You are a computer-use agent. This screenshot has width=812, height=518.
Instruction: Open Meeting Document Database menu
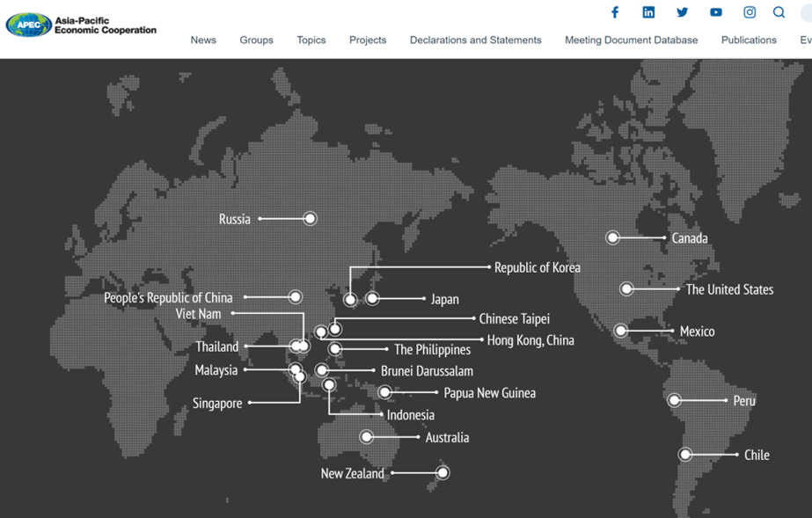(x=632, y=40)
